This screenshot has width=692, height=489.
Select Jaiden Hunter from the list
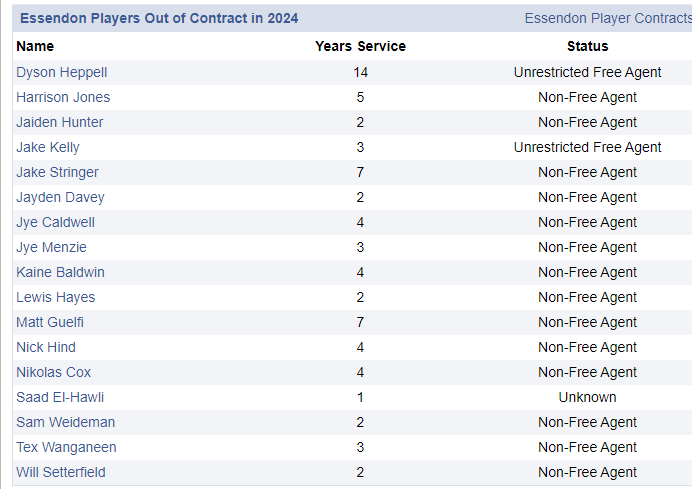[59, 122]
